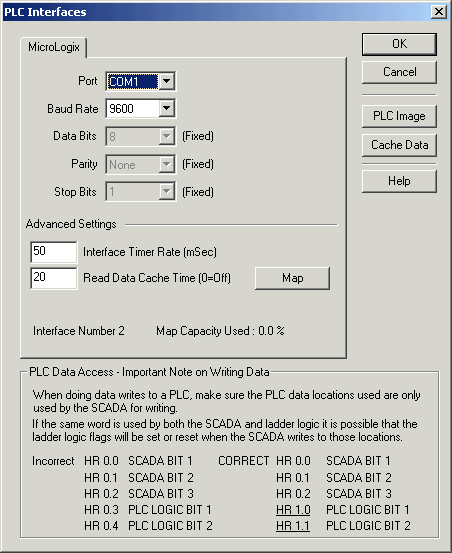Click the Interface Number 2 label
The image size is (452, 553).
[x=79, y=331]
